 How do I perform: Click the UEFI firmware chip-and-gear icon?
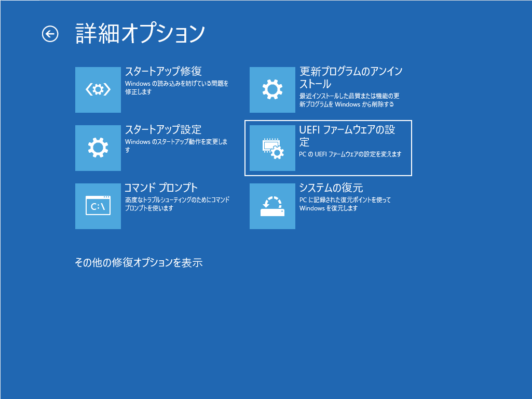point(272,148)
